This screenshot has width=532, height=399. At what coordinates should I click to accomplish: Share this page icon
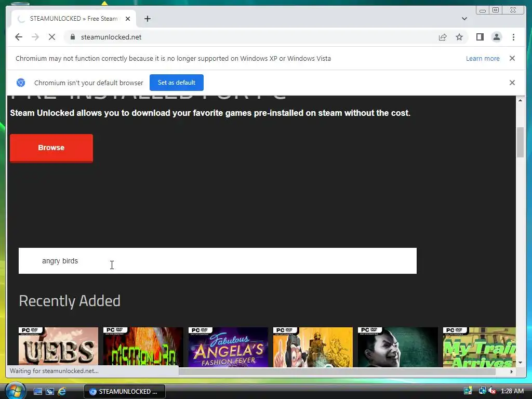tap(443, 37)
